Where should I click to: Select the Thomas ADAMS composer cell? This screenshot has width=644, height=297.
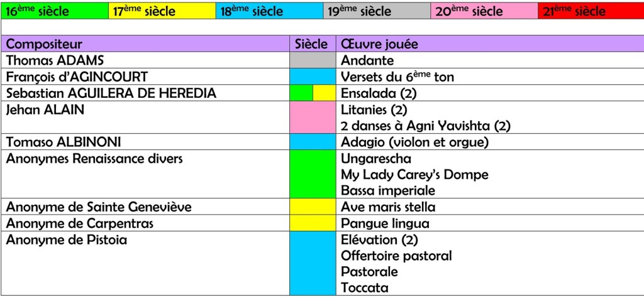[x=55, y=60]
